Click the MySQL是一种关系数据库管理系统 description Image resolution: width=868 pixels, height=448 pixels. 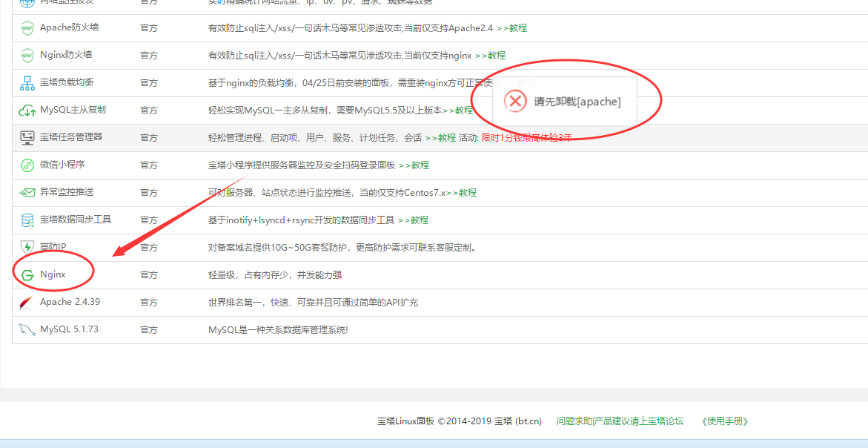click(279, 330)
